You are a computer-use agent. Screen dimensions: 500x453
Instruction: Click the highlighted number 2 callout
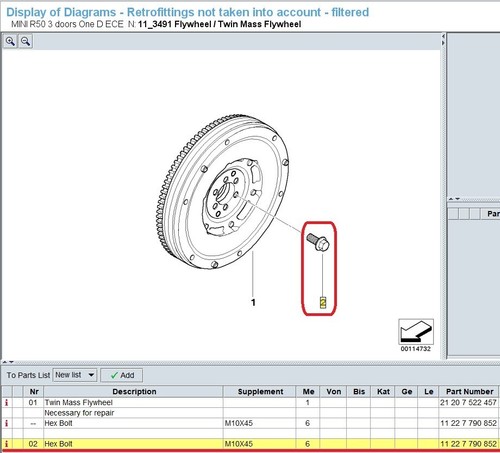click(323, 302)
